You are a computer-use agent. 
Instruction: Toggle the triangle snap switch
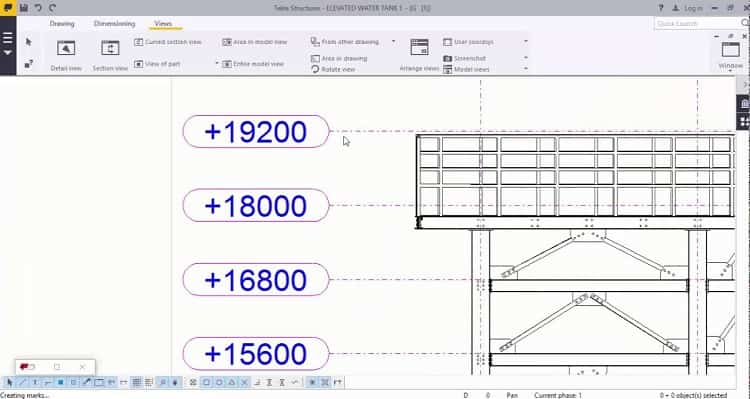232,382
